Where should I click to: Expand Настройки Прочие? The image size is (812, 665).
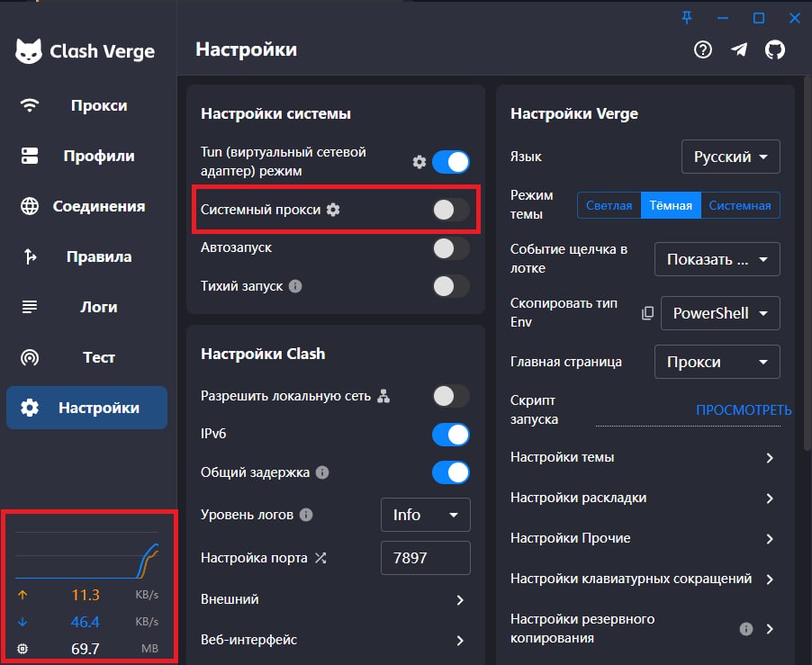645,539
